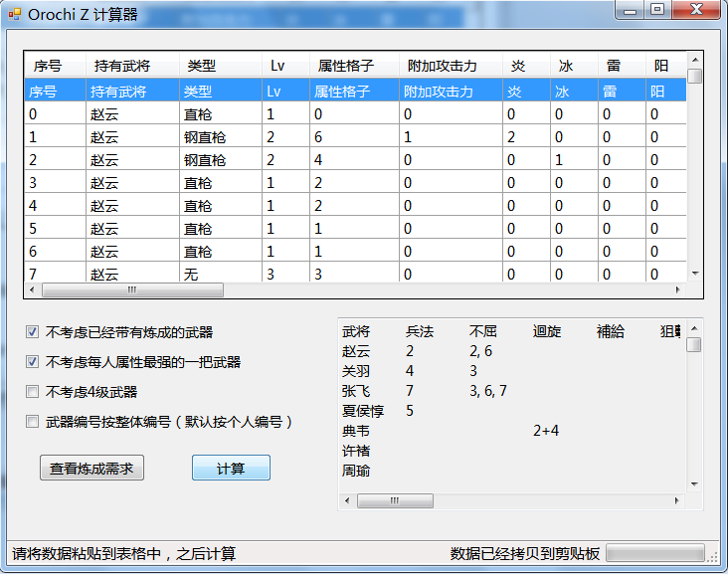Click the progress bar in status bar

[x=654, y=554]
